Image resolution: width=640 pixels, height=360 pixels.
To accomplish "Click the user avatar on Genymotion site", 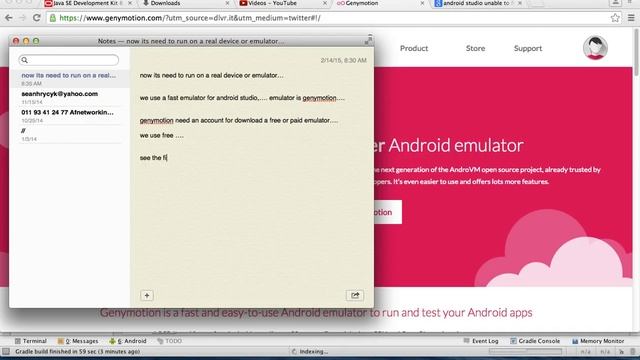I will pos(595,48).
